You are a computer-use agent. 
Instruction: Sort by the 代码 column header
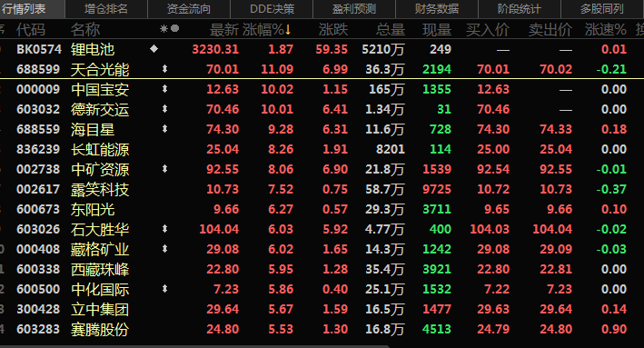tap(30, 30)
